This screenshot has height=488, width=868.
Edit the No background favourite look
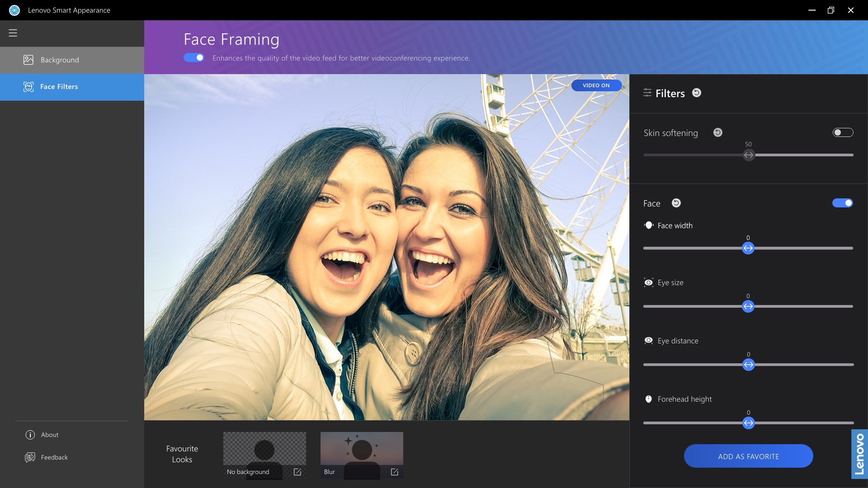(x=297, y=472)
